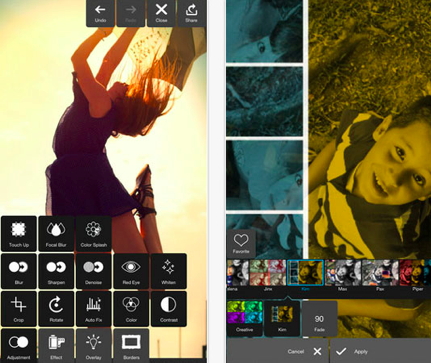Select the Denoise tool
Viewport: 431px width, 363px height.
click(x=94, y=271)
